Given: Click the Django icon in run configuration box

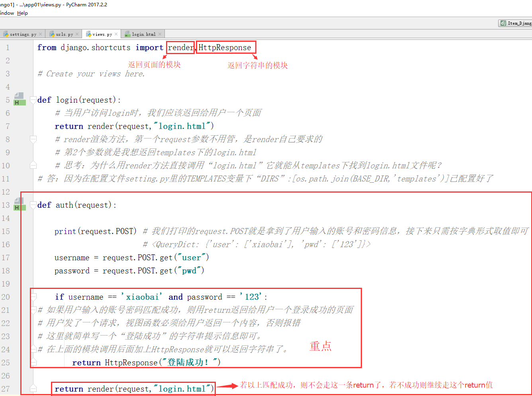Looking at the screenshot, I should click(x=503, y=23).
